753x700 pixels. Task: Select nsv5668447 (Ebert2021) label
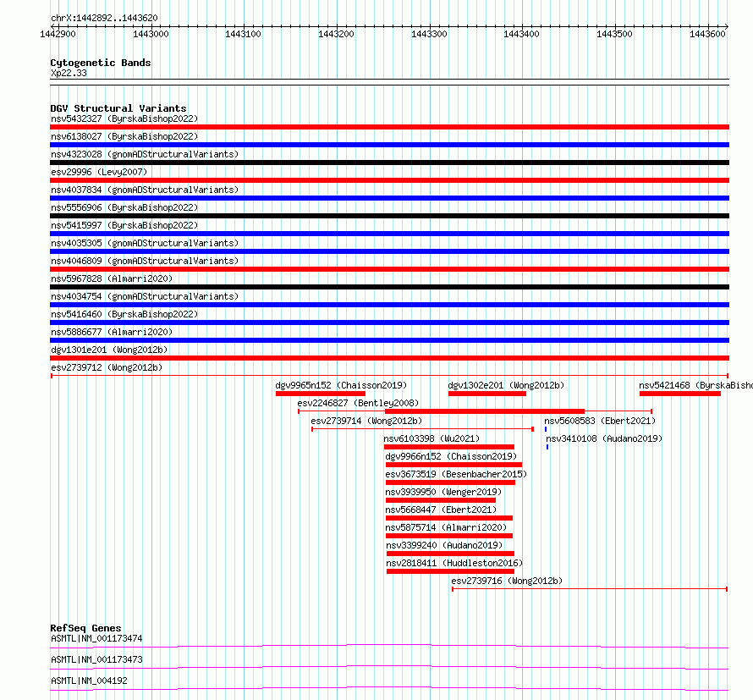point(441,510)
